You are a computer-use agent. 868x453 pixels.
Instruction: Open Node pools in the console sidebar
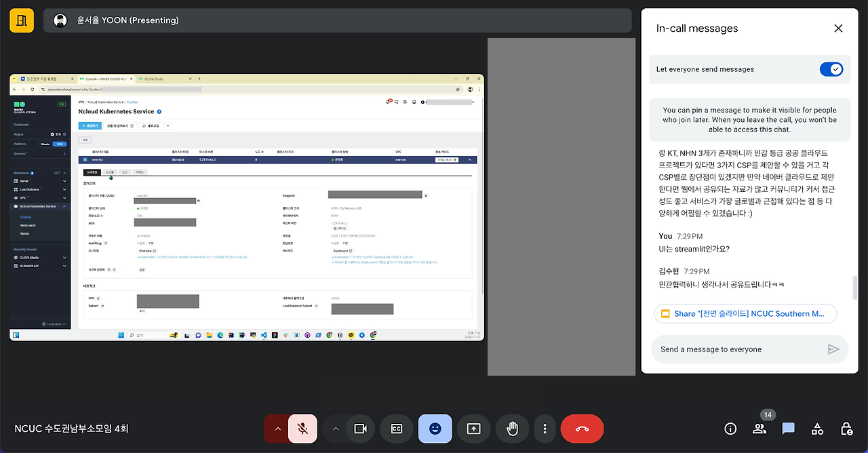point(28,225)
